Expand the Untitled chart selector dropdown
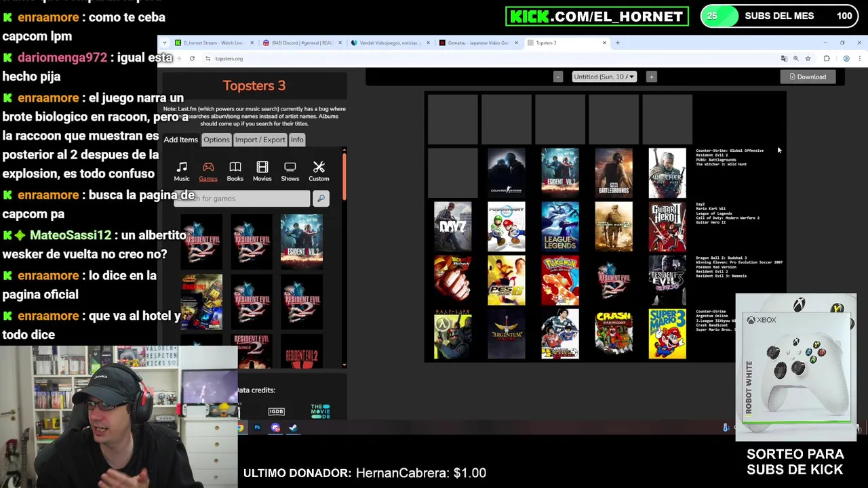This screenshot has width=868, height=488. 604,77
